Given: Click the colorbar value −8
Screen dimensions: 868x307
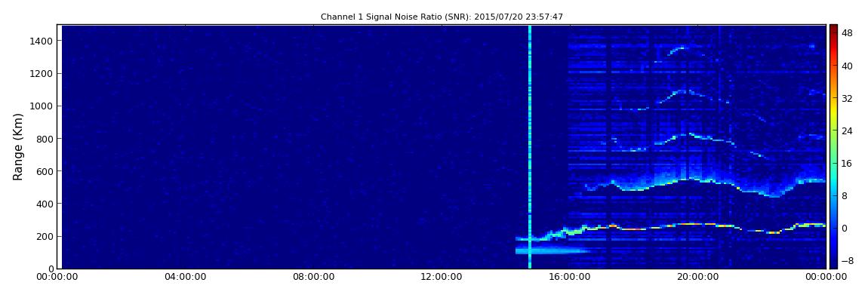Looking at the screenshot, I should (x=847, y=261).
